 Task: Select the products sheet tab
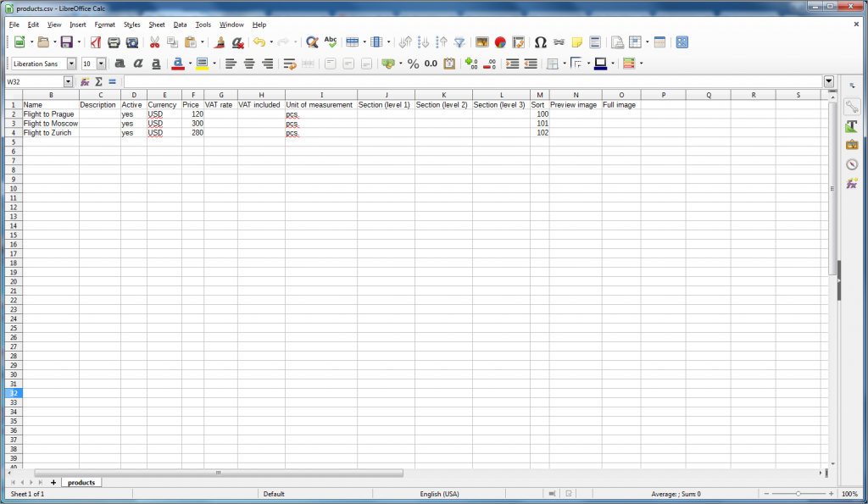coord(81,483)
